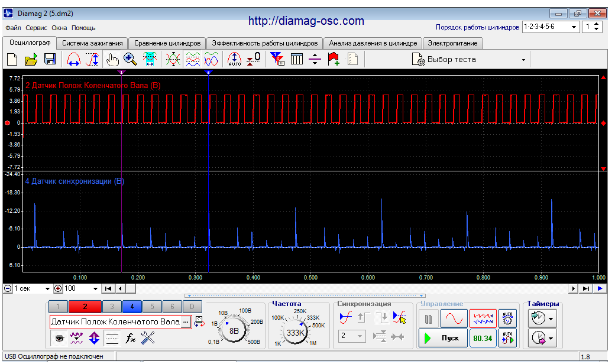Toggle channel 2 red button
This screenshot has height=364, width=615.
click(85, 307)
